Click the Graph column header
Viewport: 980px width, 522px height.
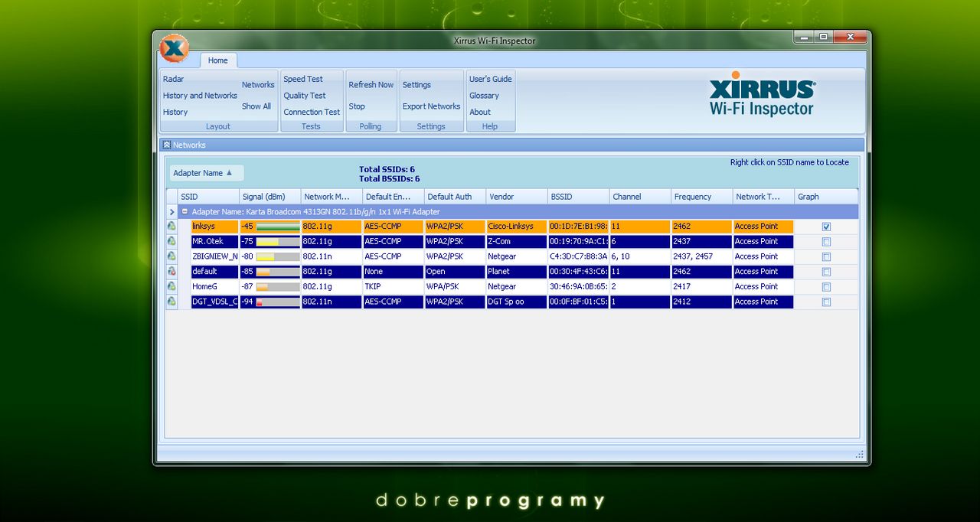pyautogui.click(x=826, y=197)
